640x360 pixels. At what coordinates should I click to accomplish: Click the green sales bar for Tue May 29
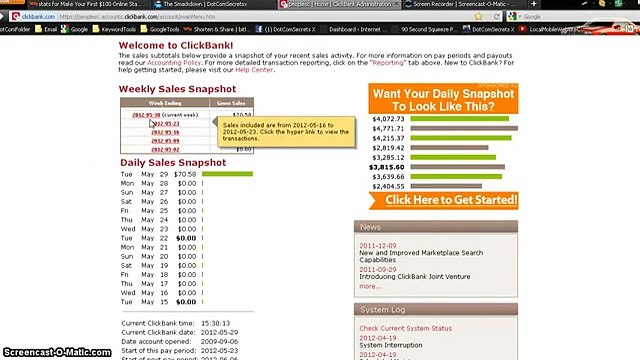(227, 174)
